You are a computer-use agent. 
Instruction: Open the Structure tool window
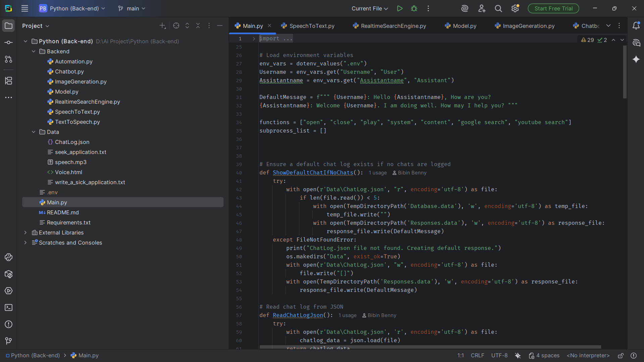click(x=9, y=81)
